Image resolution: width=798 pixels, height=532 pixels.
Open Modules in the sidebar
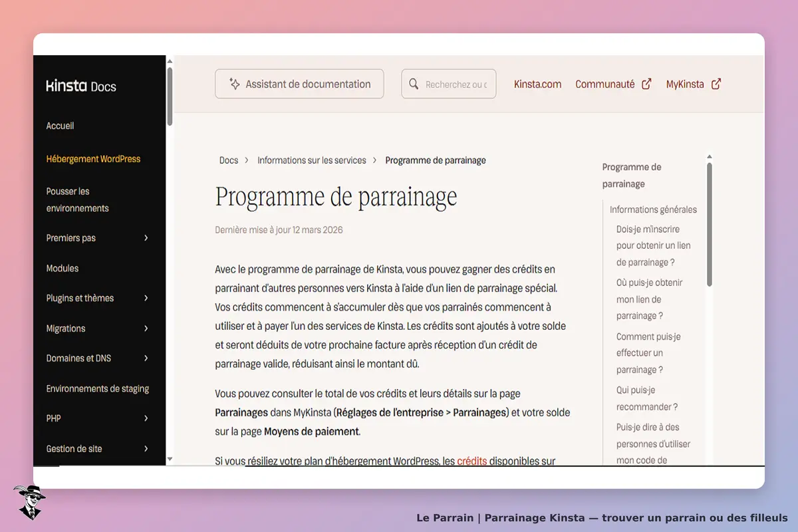63,269
